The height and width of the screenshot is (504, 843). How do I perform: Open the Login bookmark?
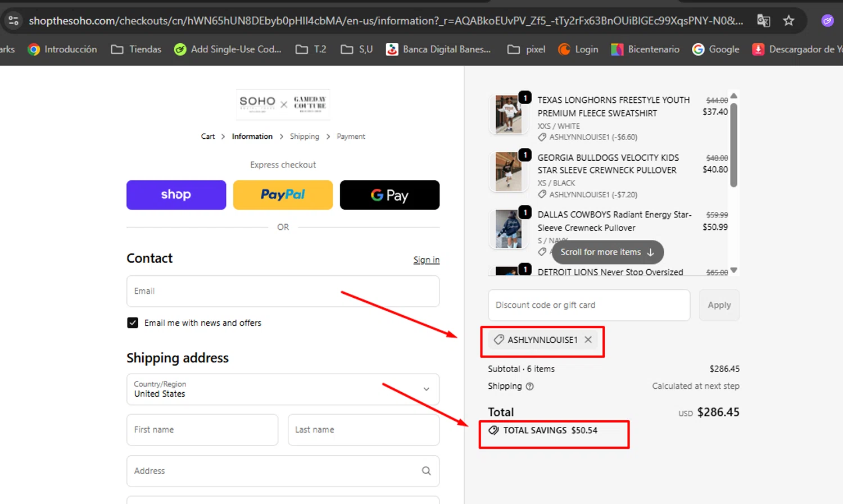pos(578,49)
